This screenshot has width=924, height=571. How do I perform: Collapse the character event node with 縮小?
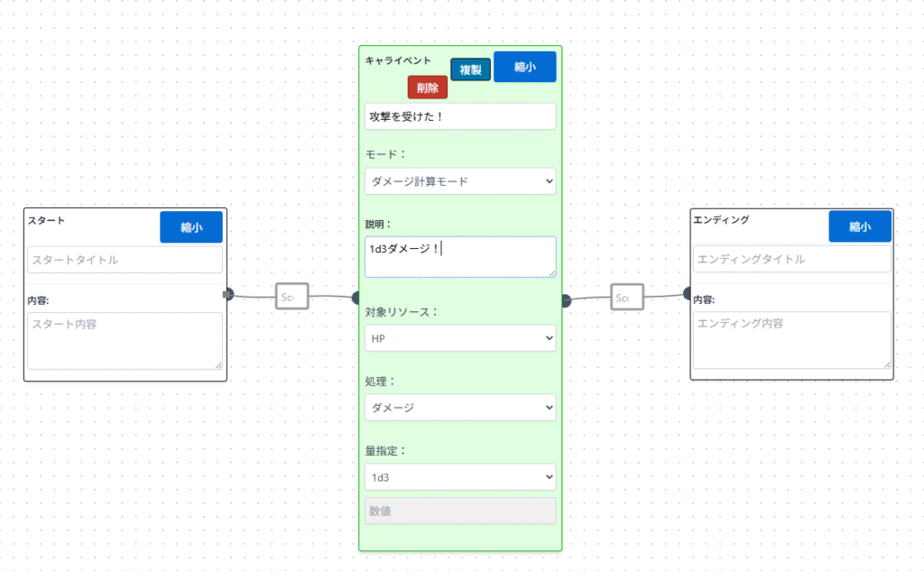click(524, 67)
